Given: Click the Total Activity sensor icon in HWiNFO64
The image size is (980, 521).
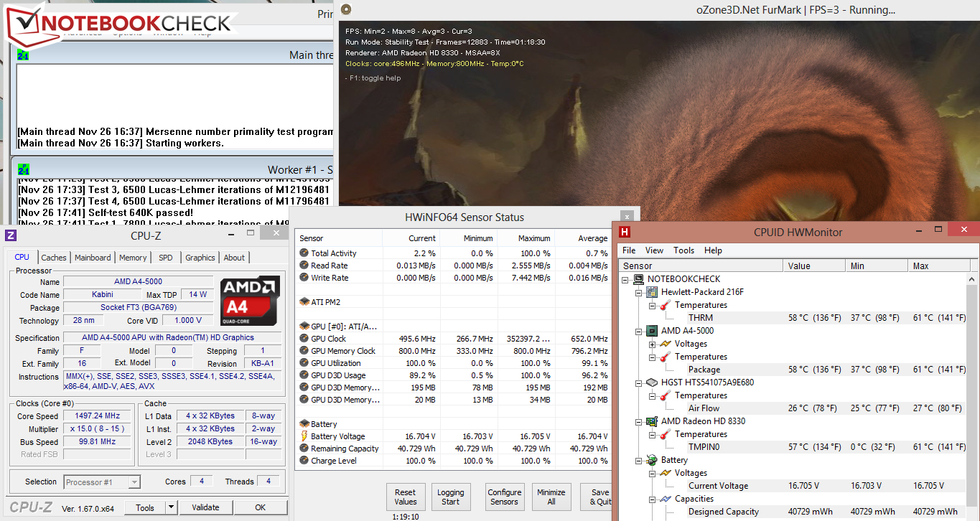Looking at the screenshot, I should pyautogui.click(x=304, y=253).
